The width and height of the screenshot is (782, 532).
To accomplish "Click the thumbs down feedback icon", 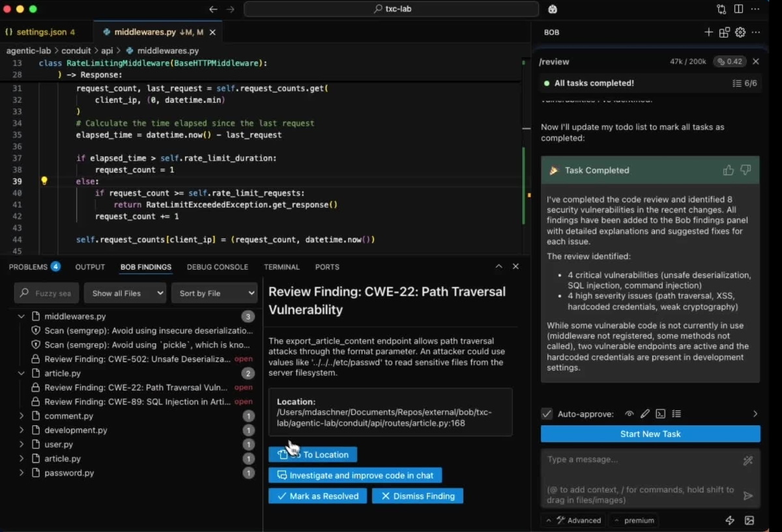I will point(746,171).
